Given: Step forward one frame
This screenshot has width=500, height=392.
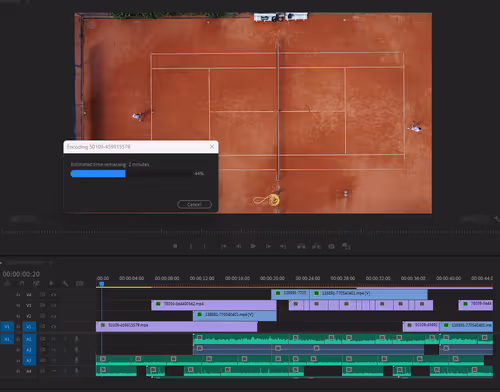Looking at the screenshot, I should tap(268, 246).
